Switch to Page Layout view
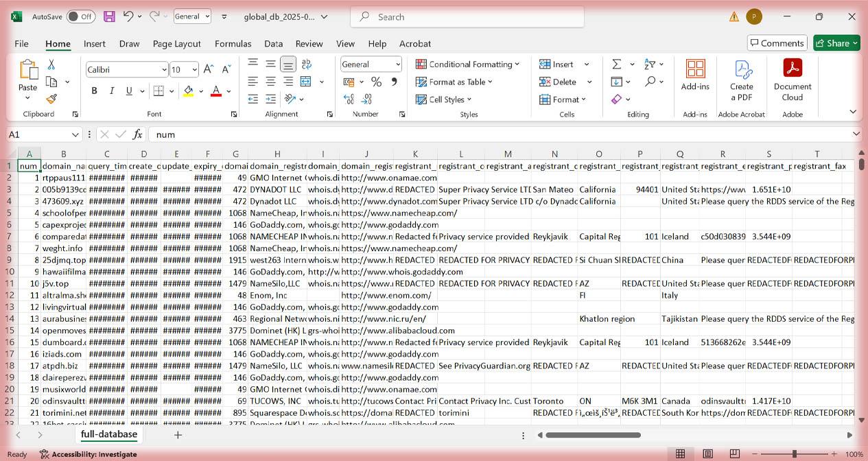This screenshot has height=461, width=868. click(x=707, y=454)
